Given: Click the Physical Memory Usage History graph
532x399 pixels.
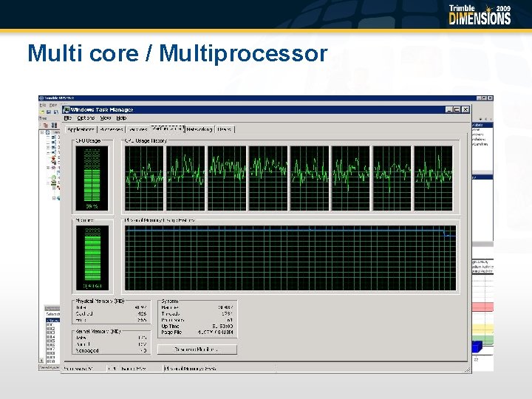Looking at the screenshot, I should click(x=290, y=258).
